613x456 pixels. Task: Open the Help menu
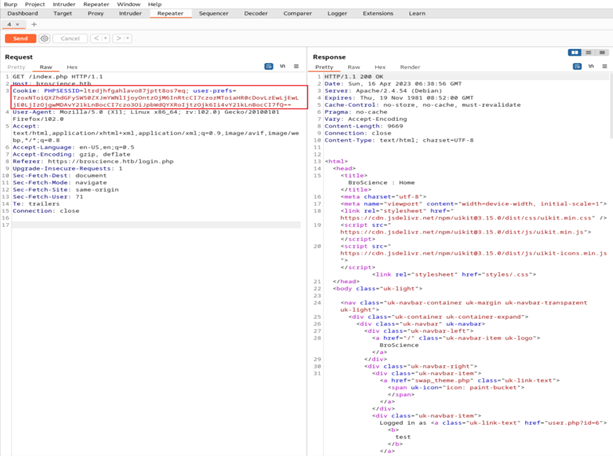pos(154,4)
